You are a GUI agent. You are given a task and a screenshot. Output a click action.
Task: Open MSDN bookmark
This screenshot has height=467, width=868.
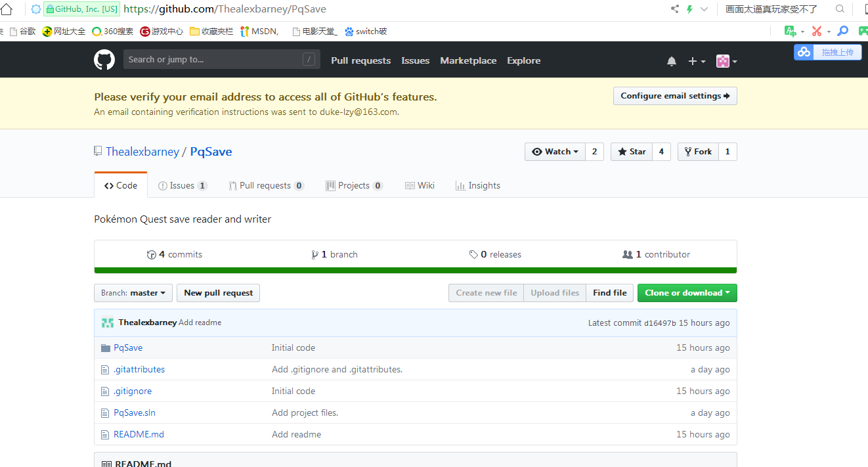pos(259,31)
